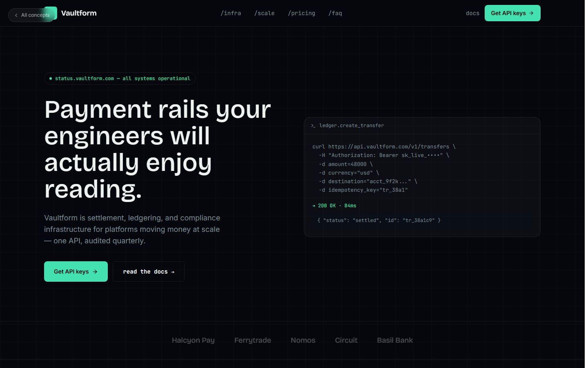Click the idempotency_key line
588x368 pixels.
pos(363,190)
